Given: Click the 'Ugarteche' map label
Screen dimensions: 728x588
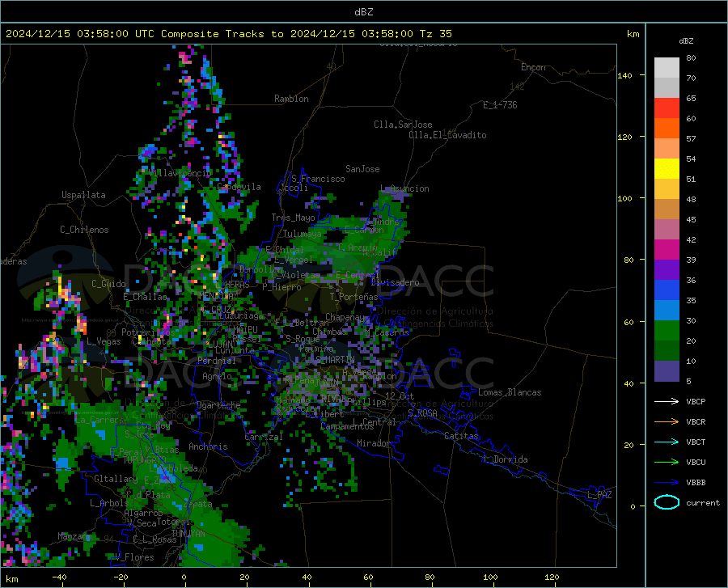Looking at the screenshot, I should coord(218,405).
